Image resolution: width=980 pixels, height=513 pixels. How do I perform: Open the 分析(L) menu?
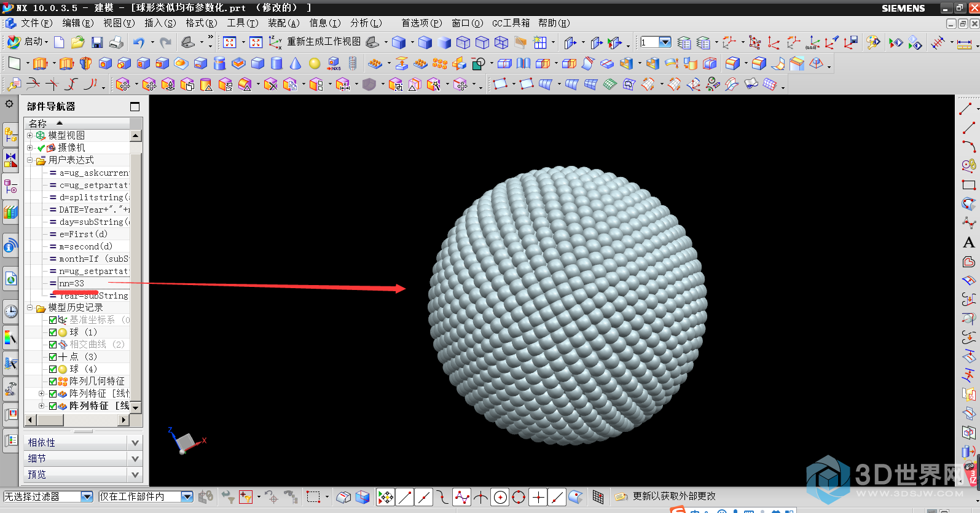366,23
